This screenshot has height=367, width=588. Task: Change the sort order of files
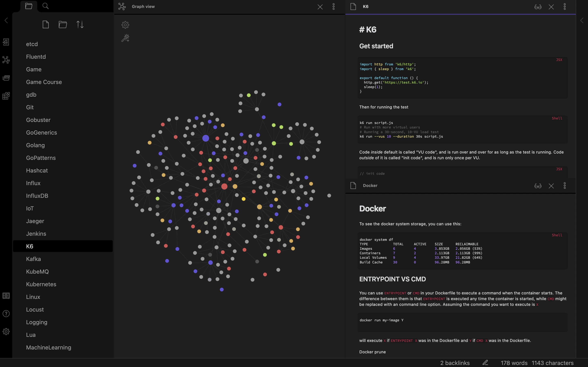(x=80, y=24)
